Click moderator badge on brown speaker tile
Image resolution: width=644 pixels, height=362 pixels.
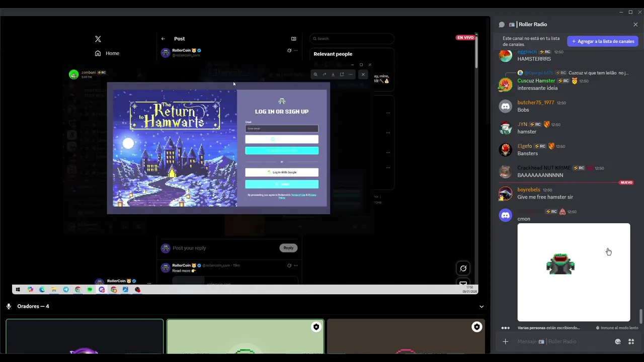(x=476, y=327)
